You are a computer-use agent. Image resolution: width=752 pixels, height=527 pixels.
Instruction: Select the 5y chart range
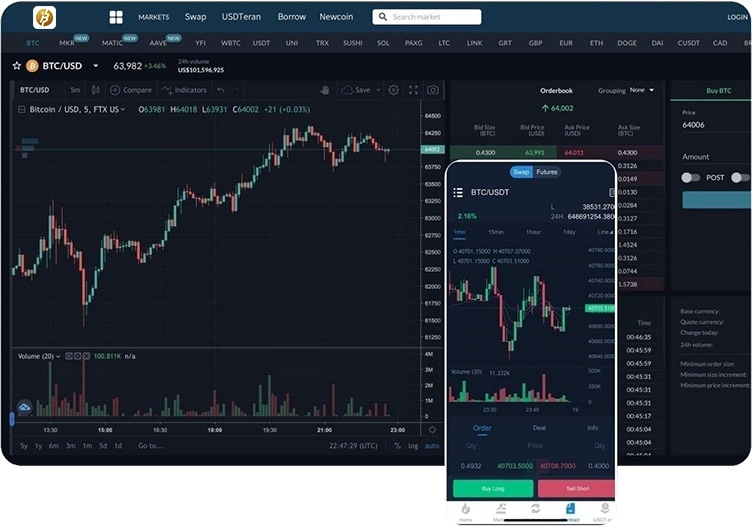pyautogui.click(x=24, y=446)
